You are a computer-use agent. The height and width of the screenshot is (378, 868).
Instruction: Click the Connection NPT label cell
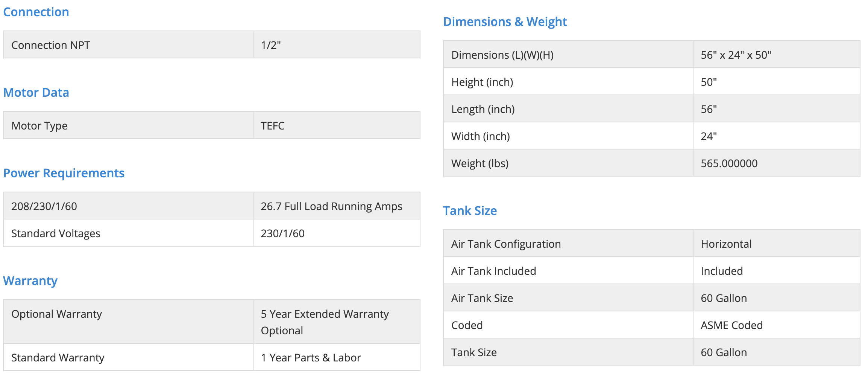(x=51, y=45)
